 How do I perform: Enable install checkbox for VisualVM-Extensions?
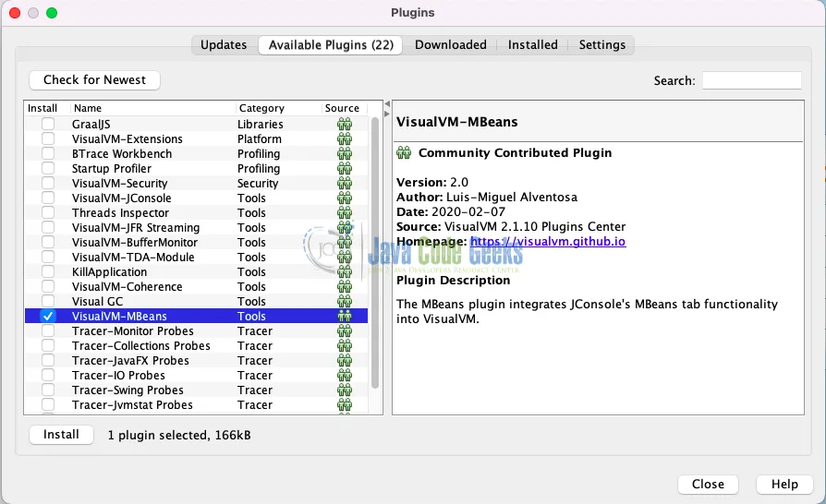(x=48, y=138)
